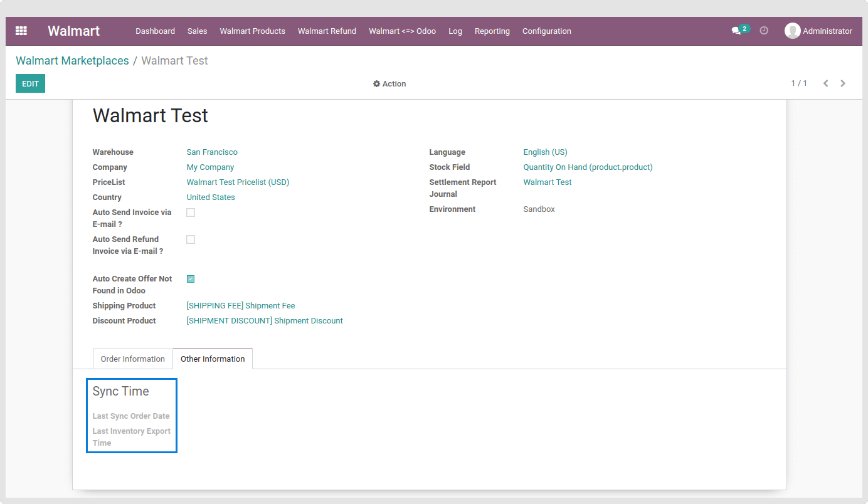Click the Shipping Product label

click(x=124, y=306)
